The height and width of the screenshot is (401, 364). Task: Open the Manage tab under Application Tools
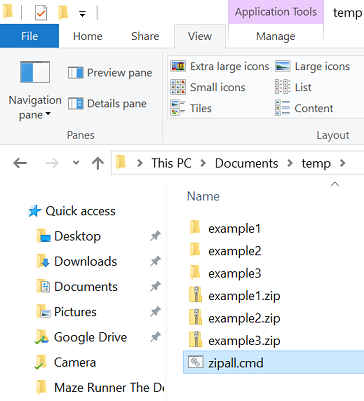[x=276, y=36]
